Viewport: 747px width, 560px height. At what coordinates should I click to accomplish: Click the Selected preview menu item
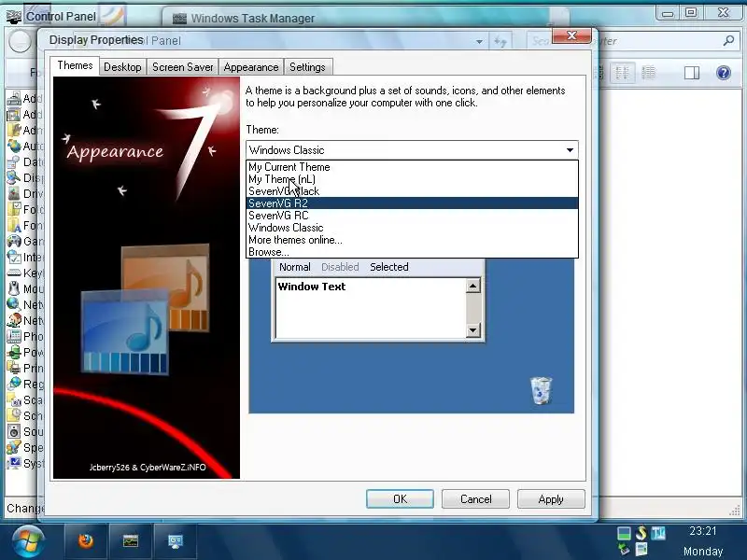(389, 267)
